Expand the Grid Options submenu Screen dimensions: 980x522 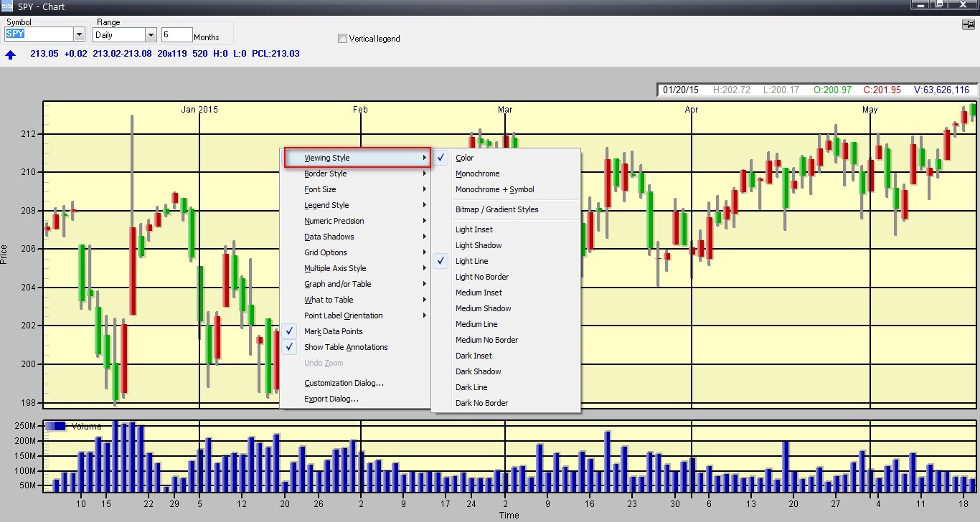click(357, 252)
